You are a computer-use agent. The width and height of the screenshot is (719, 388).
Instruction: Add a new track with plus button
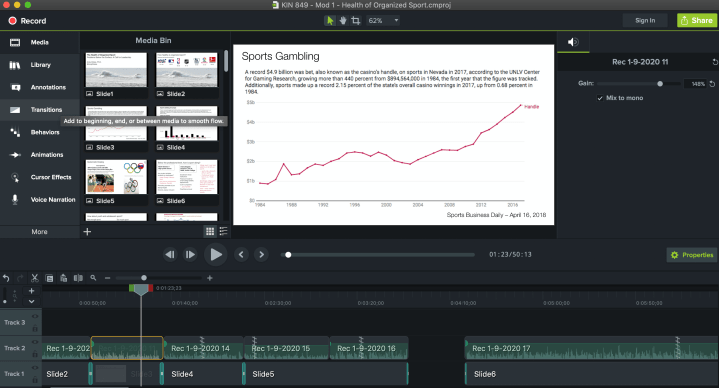[31, 291]
